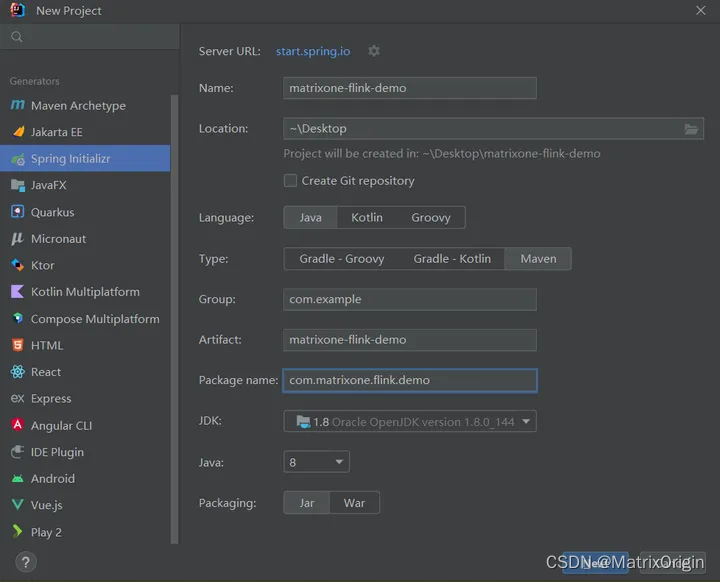This screenshot has width=720, height=582.
Task: Click the Play 2 icon
Action: coord(17,531)
